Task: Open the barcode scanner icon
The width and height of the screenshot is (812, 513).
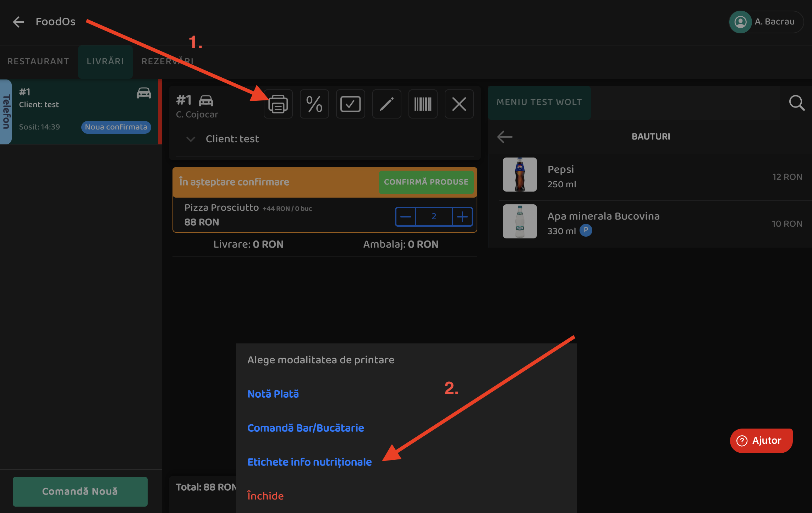Action: click(423, 104)
